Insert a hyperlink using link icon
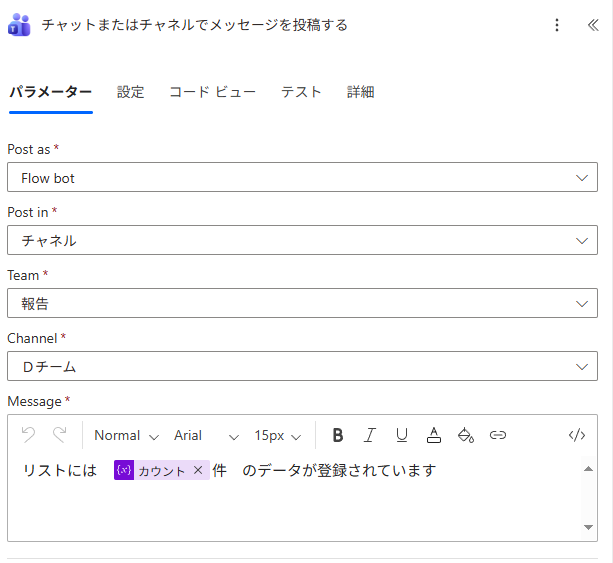The height and width of the screenshot is (563, 613). 497,435
